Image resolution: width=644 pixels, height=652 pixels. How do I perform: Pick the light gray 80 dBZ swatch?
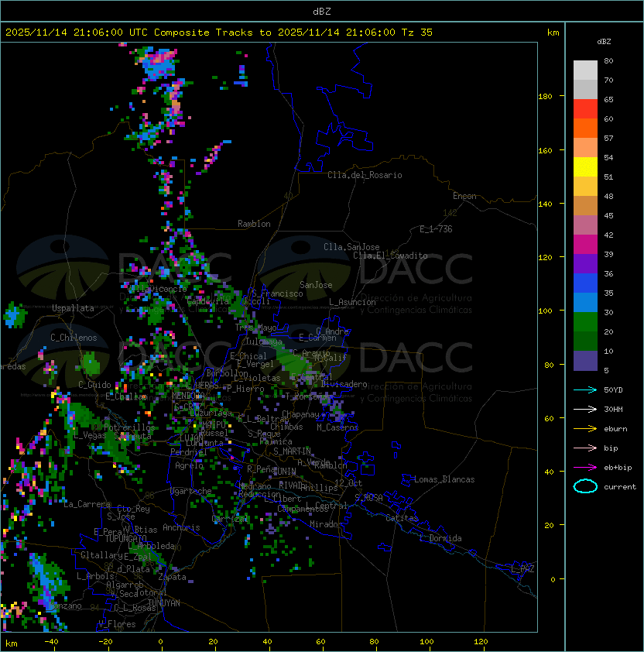pos(585,70)
